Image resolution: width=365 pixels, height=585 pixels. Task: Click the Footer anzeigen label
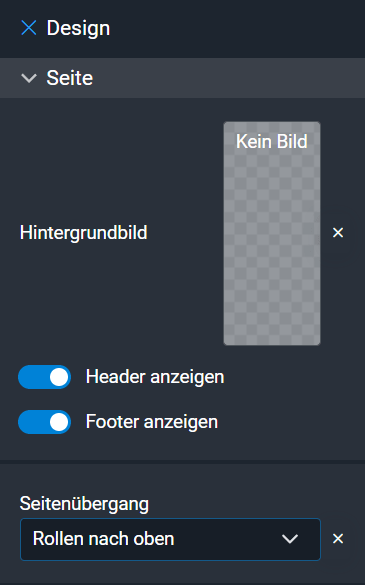point(152,422)
